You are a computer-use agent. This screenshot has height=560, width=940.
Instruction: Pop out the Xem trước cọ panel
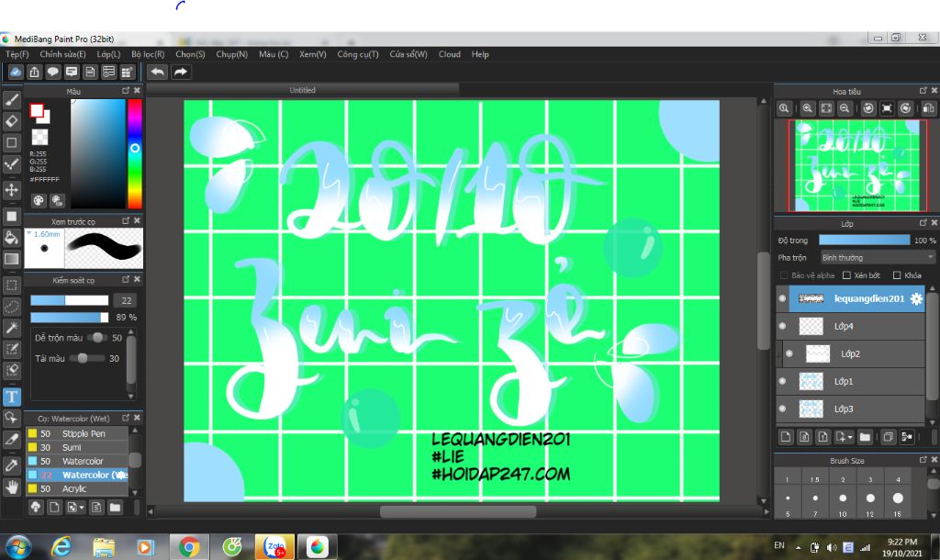[125, 220]
